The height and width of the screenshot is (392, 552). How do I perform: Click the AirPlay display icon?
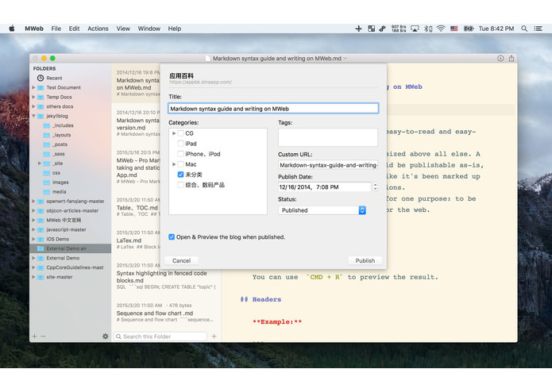[415, 29]
